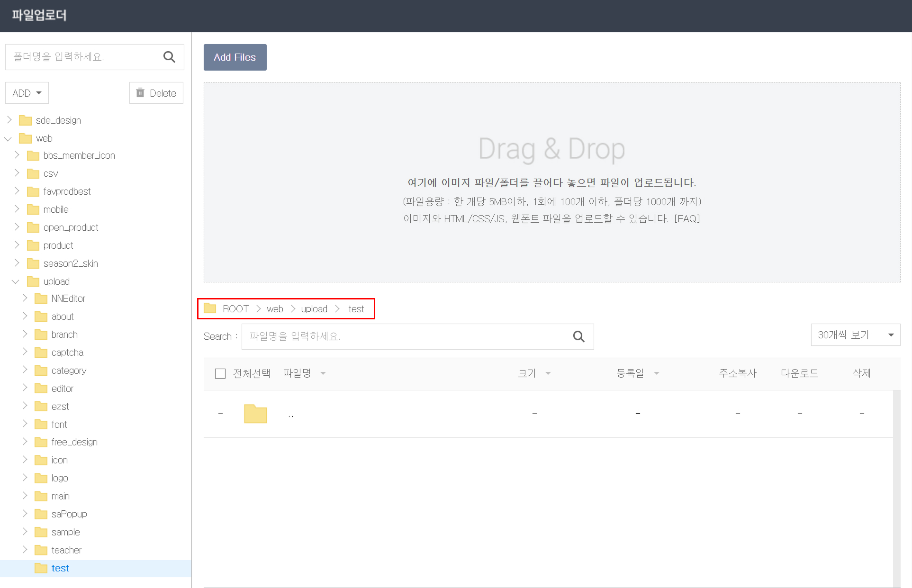The width and height of the screenshot is (912, 588).
Task: Select the sde_design folder icon
Action: (x=25, y=120)
